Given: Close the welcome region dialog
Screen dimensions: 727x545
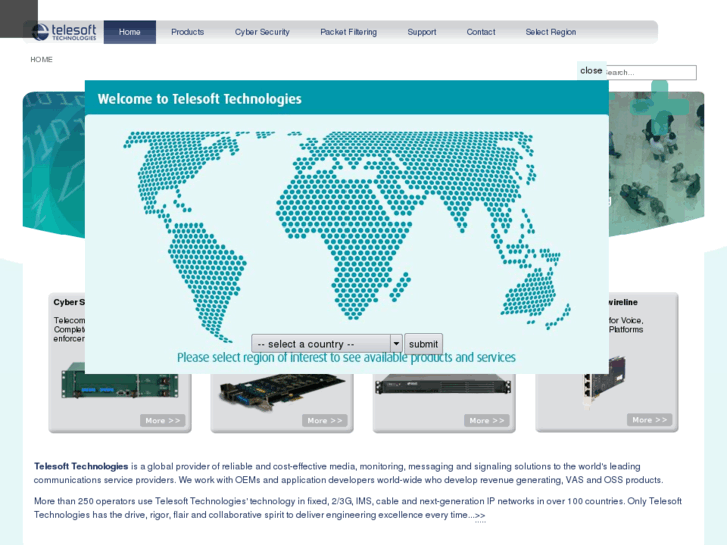Looking at the screenshot, I should coord(591,71).
